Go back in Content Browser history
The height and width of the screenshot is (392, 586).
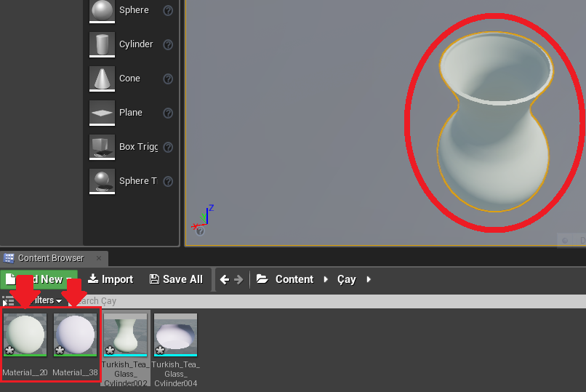pos(225,279)
